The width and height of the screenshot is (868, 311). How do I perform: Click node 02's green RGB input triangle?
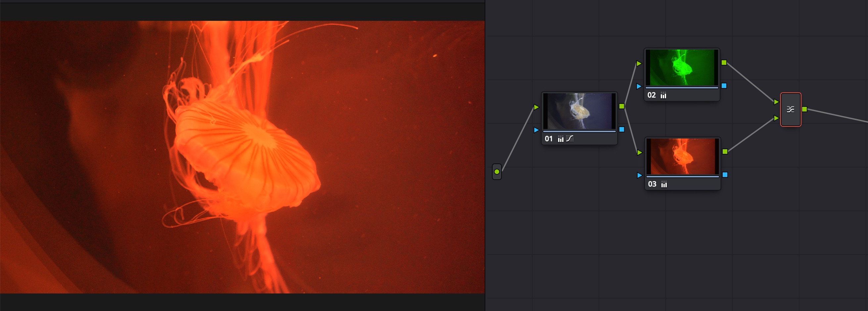pyautogui.click(x=639, y=63)
